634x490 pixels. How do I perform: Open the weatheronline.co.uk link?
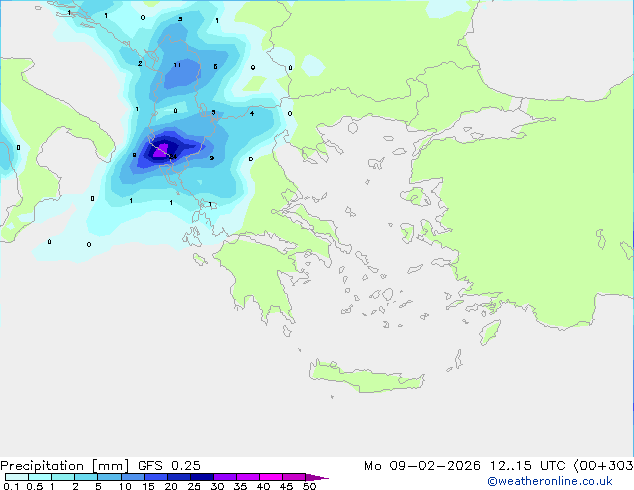tap(550, 481)
